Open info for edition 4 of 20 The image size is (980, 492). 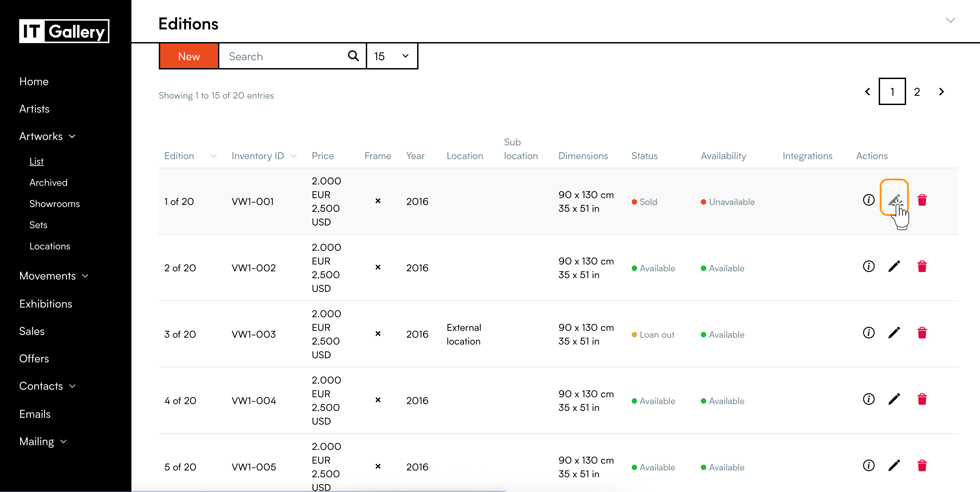coord(868,399)
